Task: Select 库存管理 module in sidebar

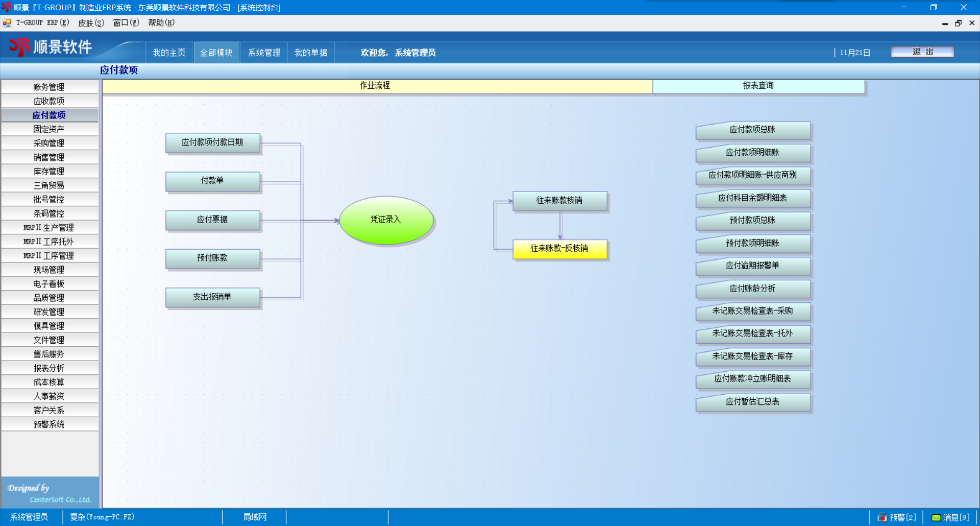Action: pyautogui.click(x=49, y=172)
